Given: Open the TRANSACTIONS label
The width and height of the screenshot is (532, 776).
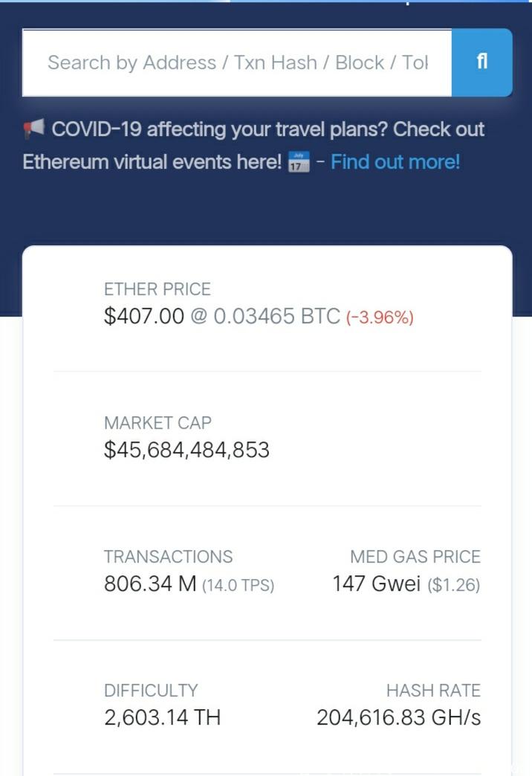Looking at the screenshot, I should point(168,557).
